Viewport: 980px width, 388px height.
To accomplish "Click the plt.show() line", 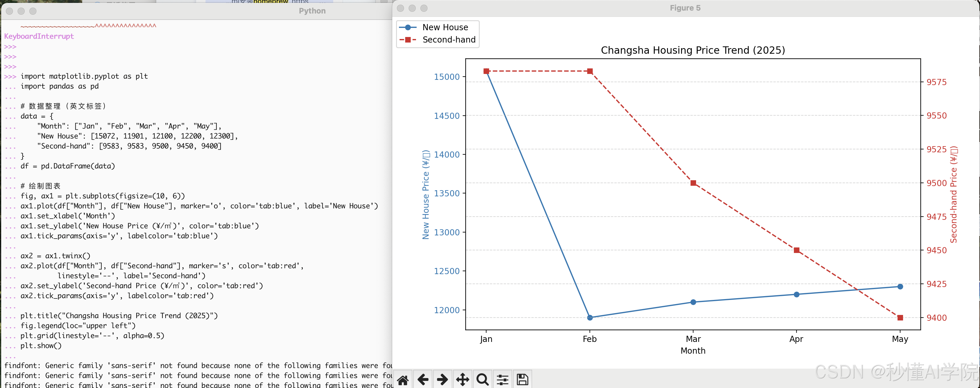I will pyautogui.click(x=41, y=345).
